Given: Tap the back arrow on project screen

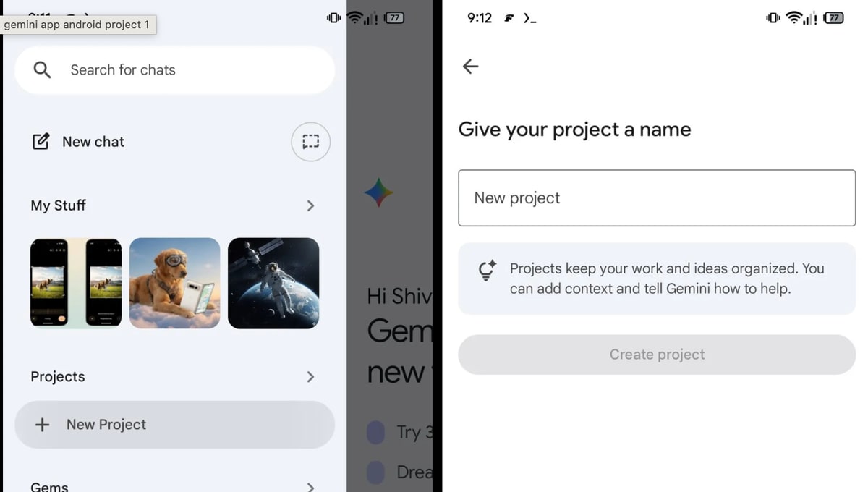Looking at the screenshot, I should point(471,67).
